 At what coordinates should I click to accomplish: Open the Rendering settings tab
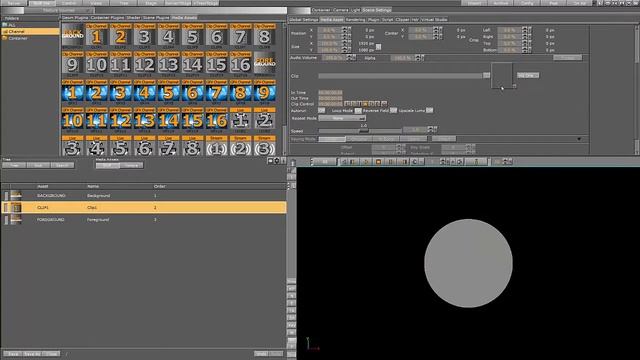[356, 20]
